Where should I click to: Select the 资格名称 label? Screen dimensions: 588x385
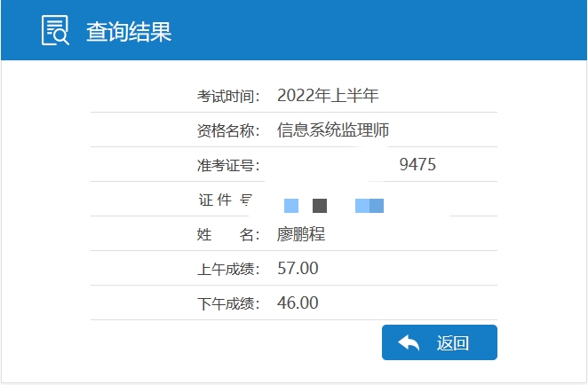tap(228, 130)
